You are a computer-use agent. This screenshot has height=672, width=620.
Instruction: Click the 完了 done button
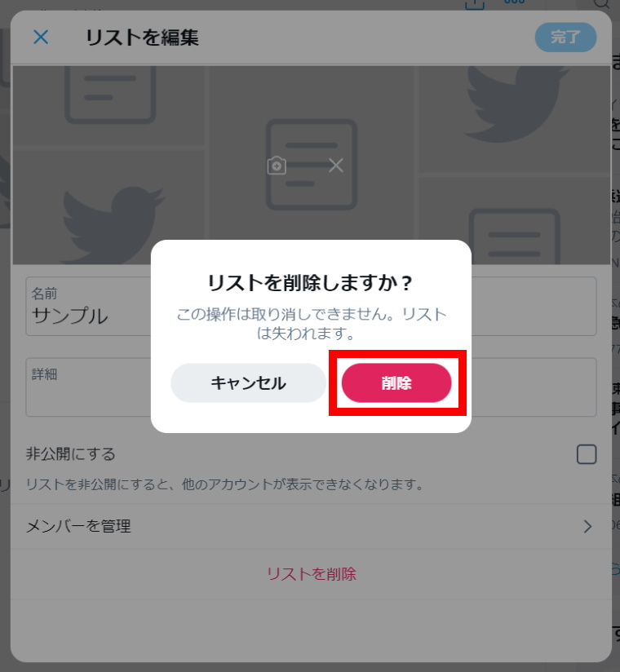coord(565,38)
